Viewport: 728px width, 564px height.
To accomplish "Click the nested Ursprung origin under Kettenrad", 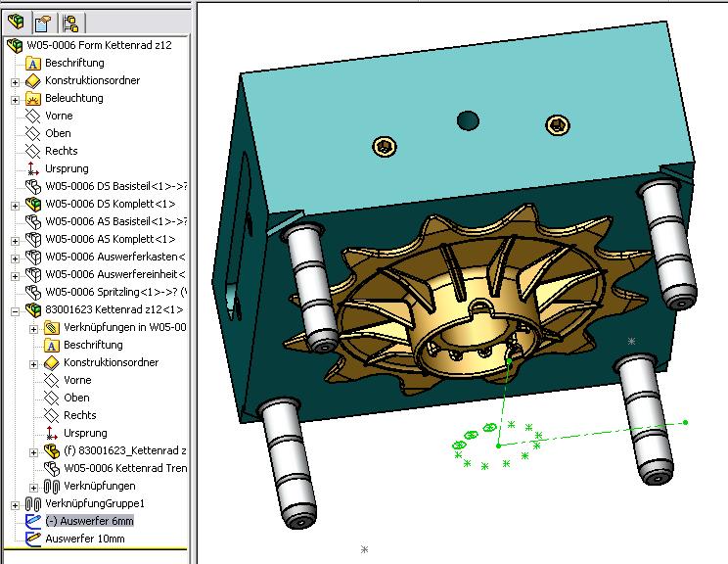I will pyautogui.click(x=52, y=433).
